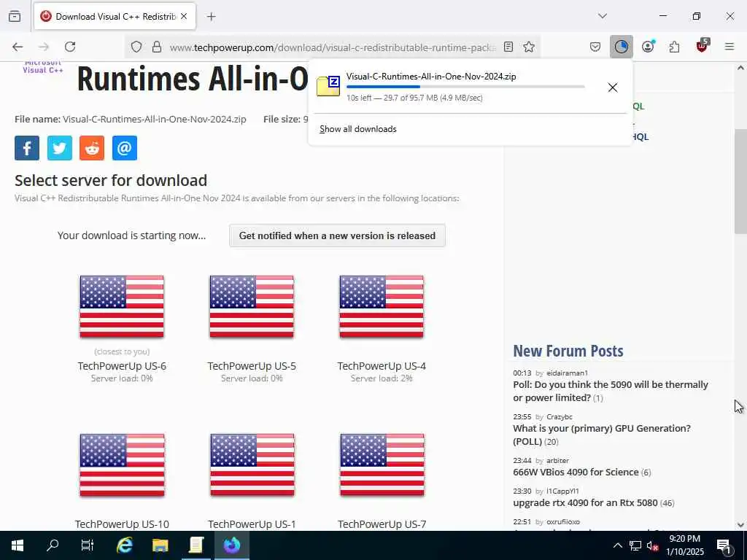Open Windows Start menu

click(18, 545)
